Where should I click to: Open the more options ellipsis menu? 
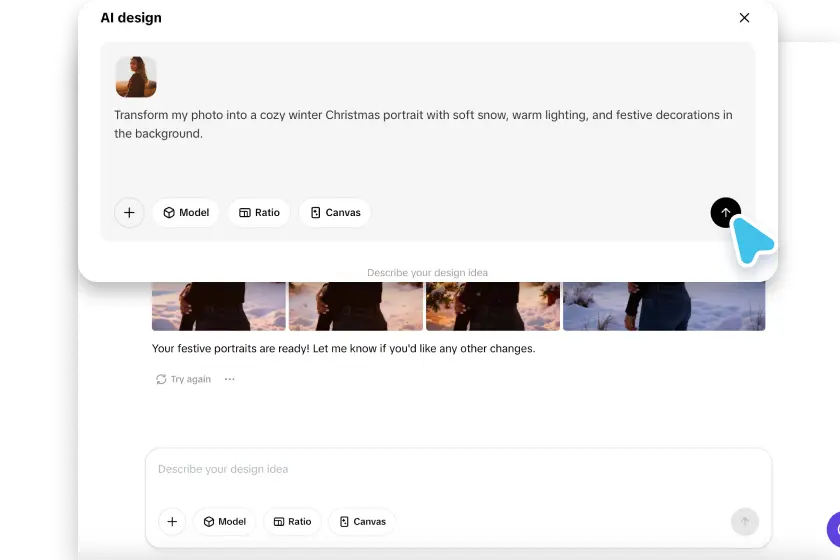pos(230,380)
